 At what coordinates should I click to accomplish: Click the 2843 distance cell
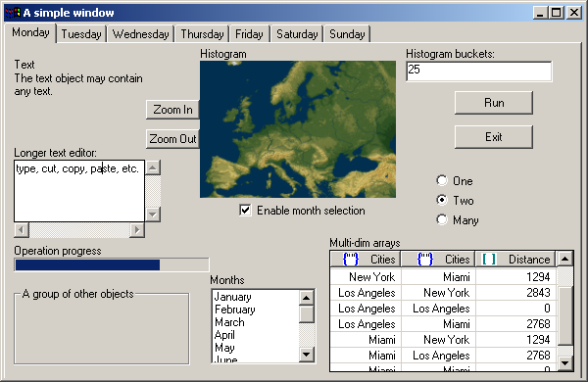coord(515,293)
